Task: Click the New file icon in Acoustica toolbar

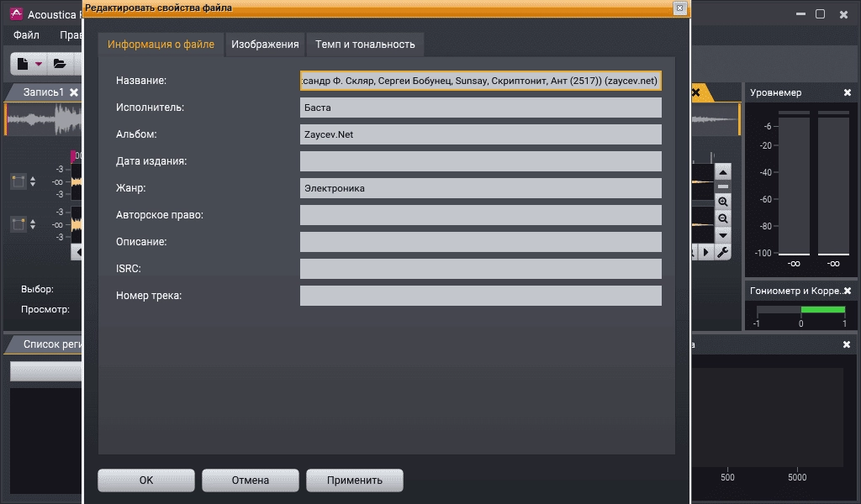Action: [x=23, y=64]
